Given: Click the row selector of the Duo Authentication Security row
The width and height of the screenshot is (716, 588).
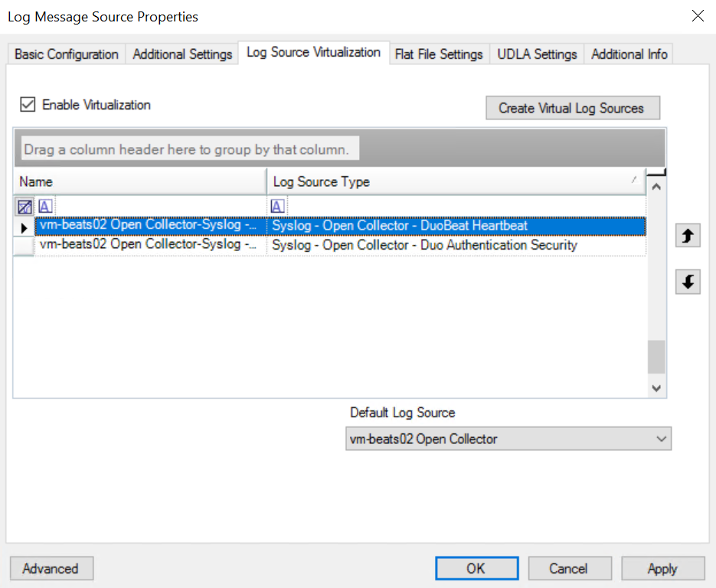Looking at the screenshot, I should (x=24, y=246).
